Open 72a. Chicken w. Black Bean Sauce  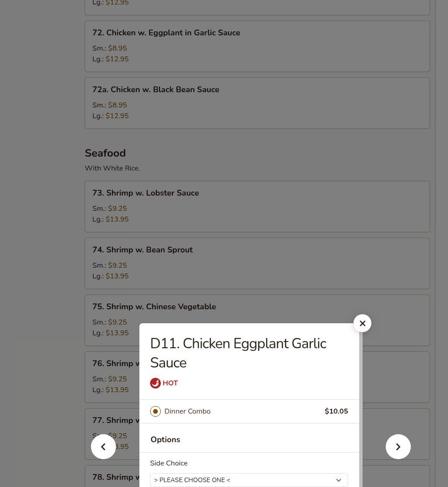pyautogui.click(x=257, y=103)
